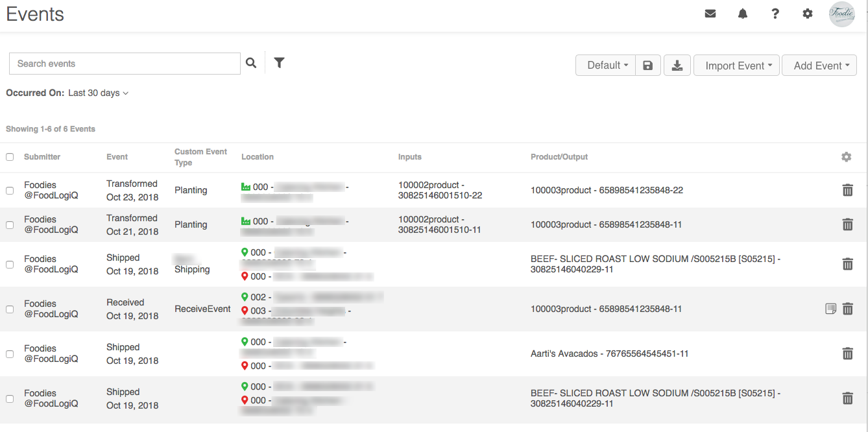Screen dimensions: 868x432
Task: Check the Shipping custom type row
Action: (10, 265)
